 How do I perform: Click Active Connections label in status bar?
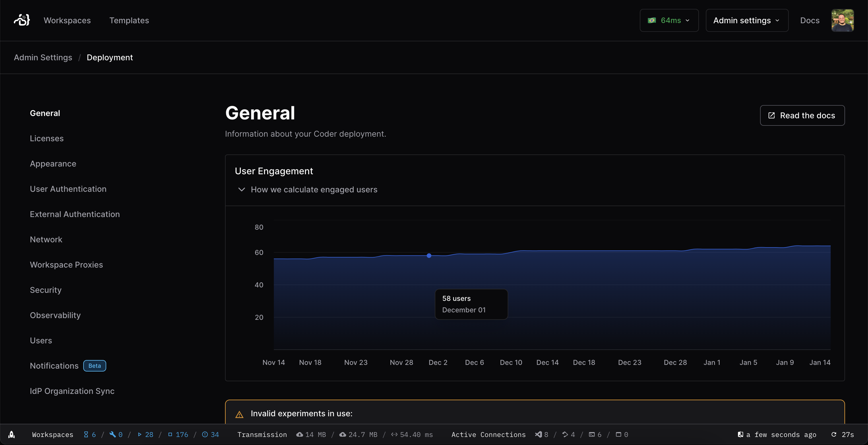[489, 435]
